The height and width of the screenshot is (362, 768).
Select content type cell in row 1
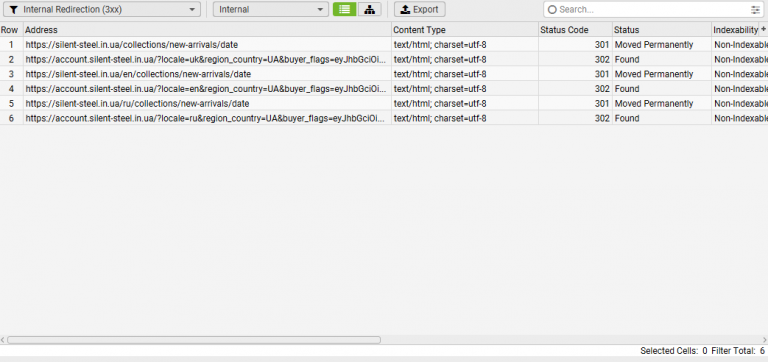[465, 45]
